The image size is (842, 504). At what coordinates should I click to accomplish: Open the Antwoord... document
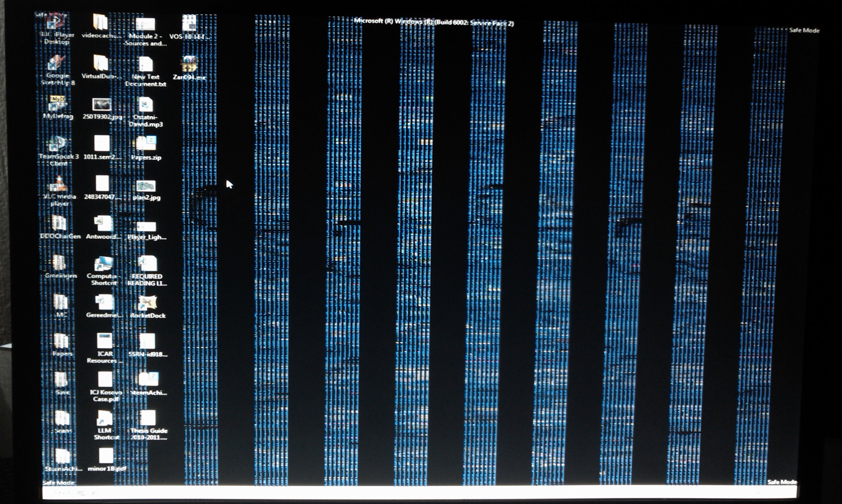pos(103,223)
